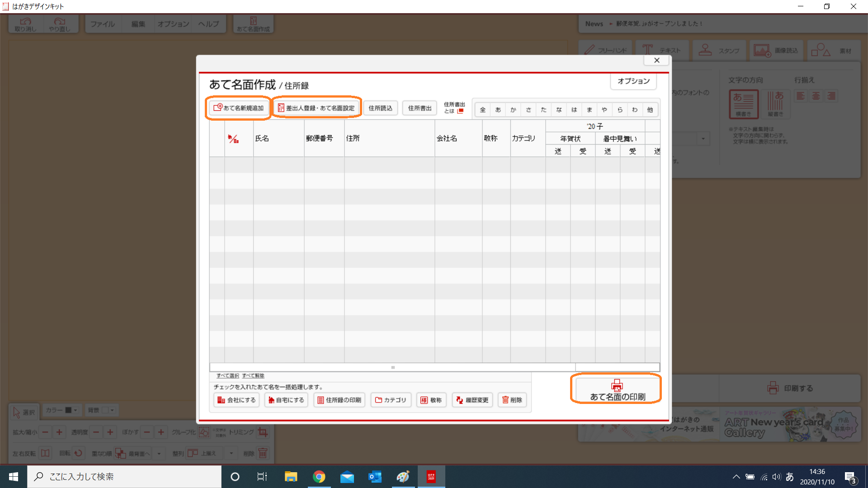Viewport: 868px width, 488px height.
Task: Select the や kana filter tab
Action: coord(604,110)
